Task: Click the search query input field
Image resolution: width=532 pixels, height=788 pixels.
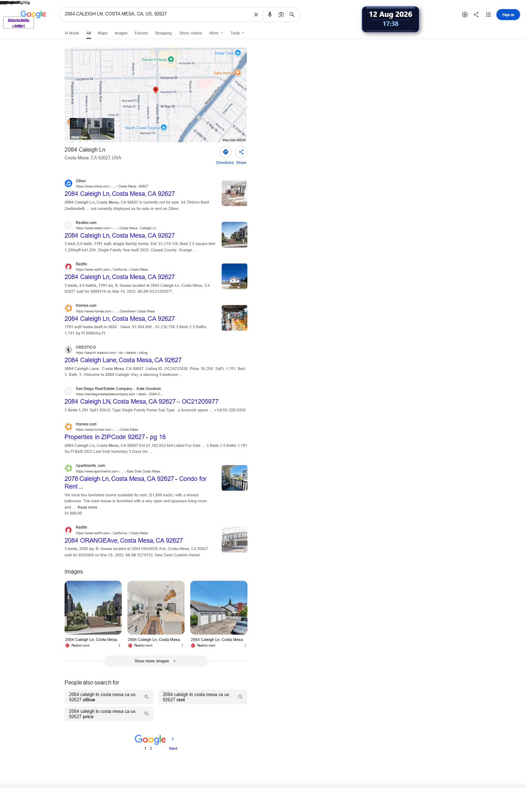Action: click(x=156, y=14)
